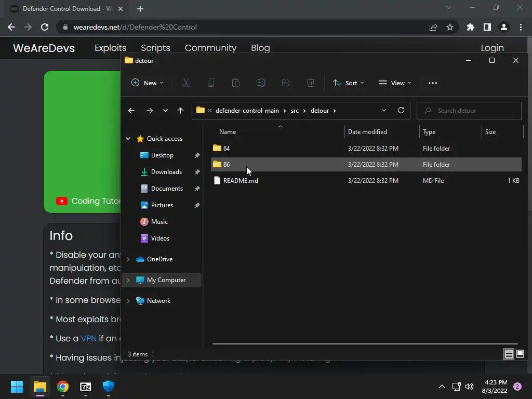
Task: Open Blog on WeAreDevs navbar
Action: click(260, 48)
